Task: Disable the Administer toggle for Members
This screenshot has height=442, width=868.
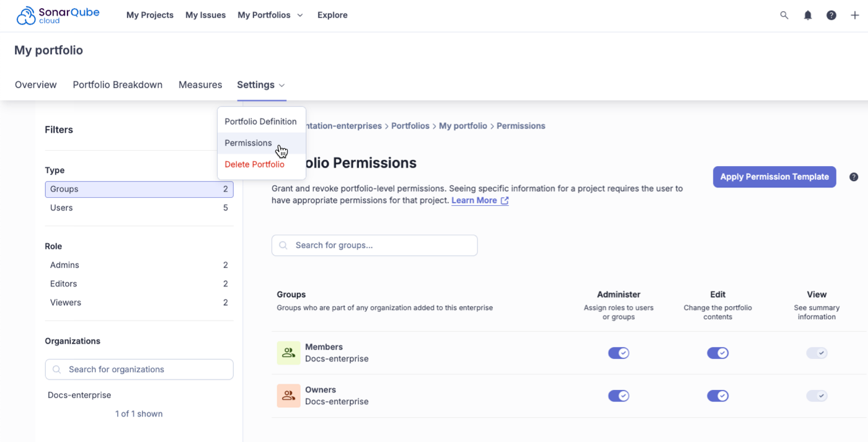Action: pyautogui.click(x=618, y=352)
